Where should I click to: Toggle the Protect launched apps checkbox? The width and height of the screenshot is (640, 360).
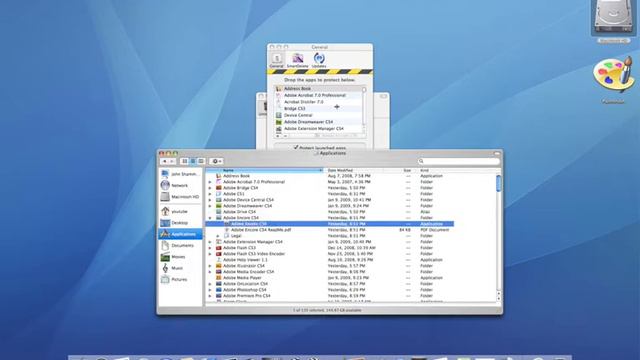296,147
